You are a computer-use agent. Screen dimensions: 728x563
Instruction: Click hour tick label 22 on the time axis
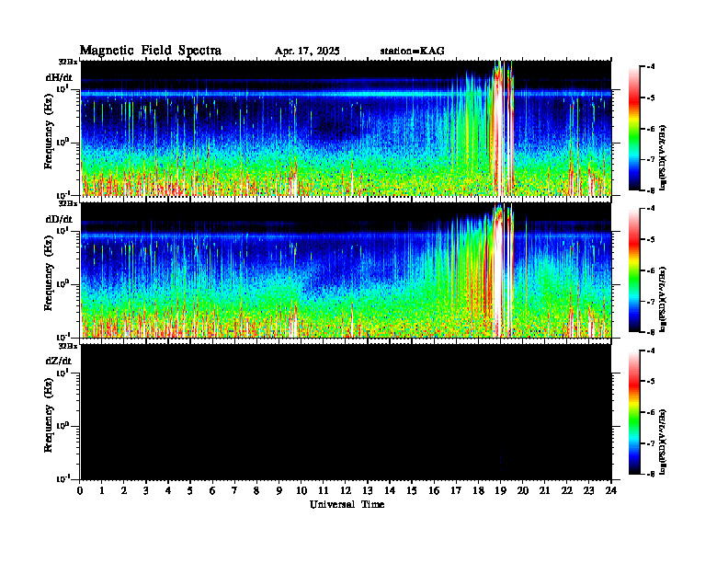coord(567,490)
